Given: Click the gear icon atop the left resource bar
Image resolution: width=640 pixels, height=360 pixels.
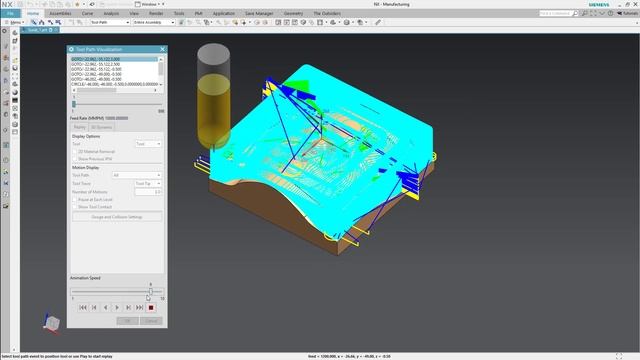Looking at the screenshot, I should [4, 31].
